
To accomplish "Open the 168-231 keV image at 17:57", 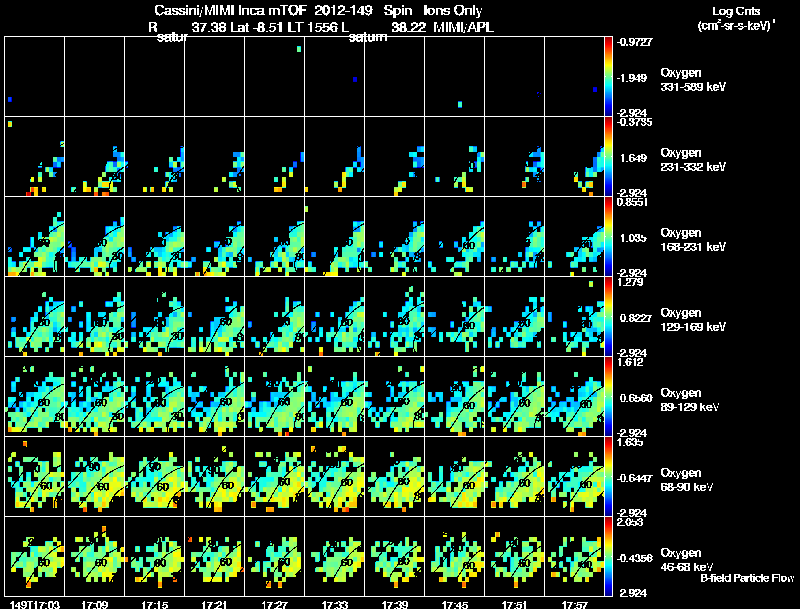I will [574, 237].
